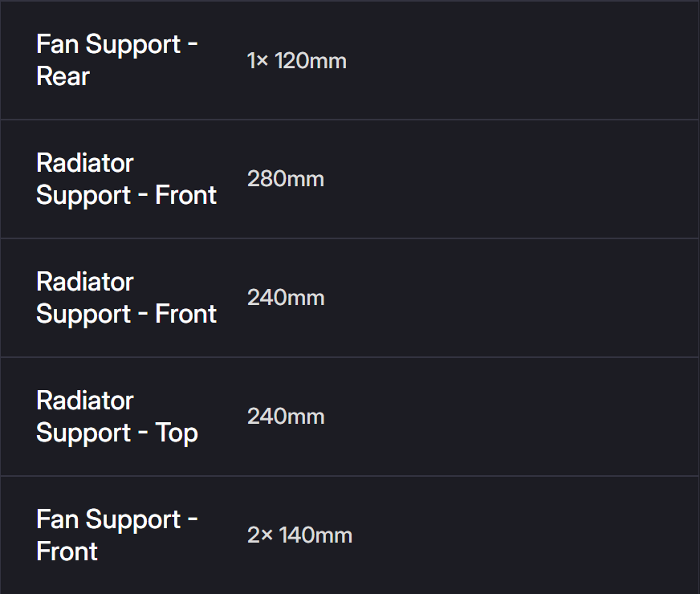The image size is (700, 594).
Task: Click the word "Top" in the radiator label
Action: [x=177, y=433]
